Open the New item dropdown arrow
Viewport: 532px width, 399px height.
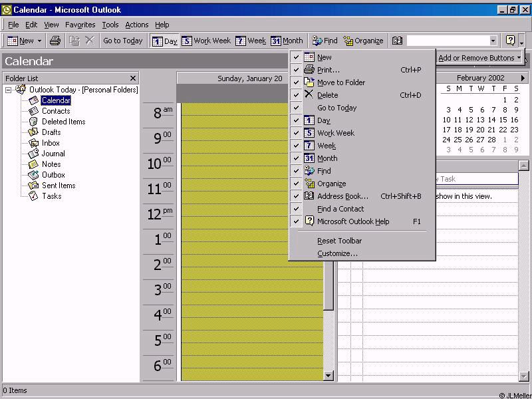click(x=39, y=41)
